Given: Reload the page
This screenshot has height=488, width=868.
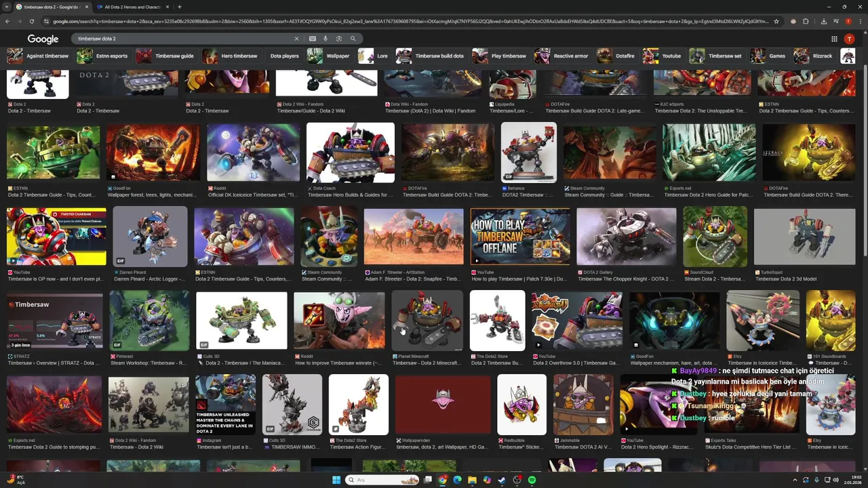Looking at the screenshot, I should (x=31, y=21).
